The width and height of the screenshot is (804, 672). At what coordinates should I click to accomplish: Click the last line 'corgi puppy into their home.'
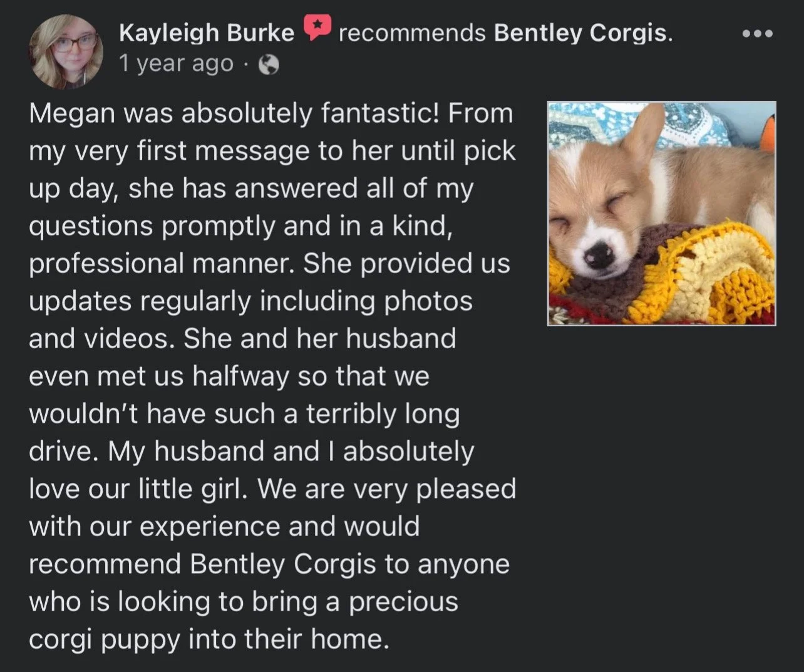[209, 639]
